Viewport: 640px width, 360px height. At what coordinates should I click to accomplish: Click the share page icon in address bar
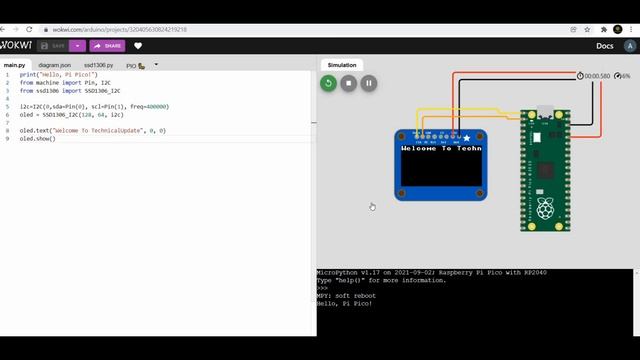pyautogui.click(x=573, y=29)
